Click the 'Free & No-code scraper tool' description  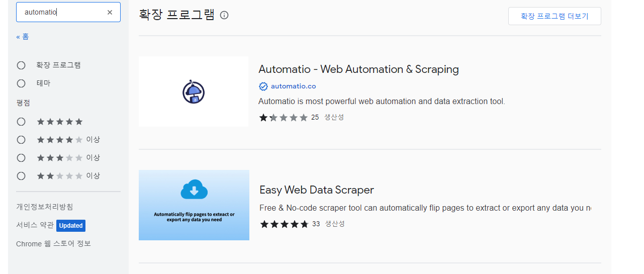point(425,208)
